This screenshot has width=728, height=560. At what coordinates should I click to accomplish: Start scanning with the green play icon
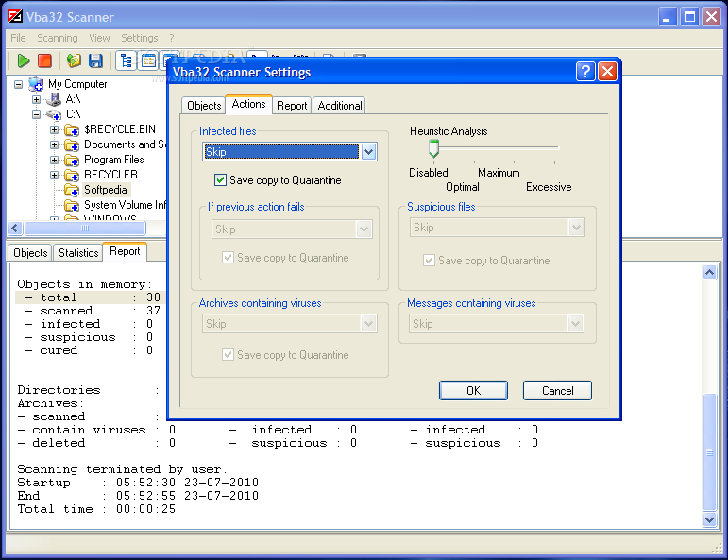pyautogui.click(x=24, y=60)
